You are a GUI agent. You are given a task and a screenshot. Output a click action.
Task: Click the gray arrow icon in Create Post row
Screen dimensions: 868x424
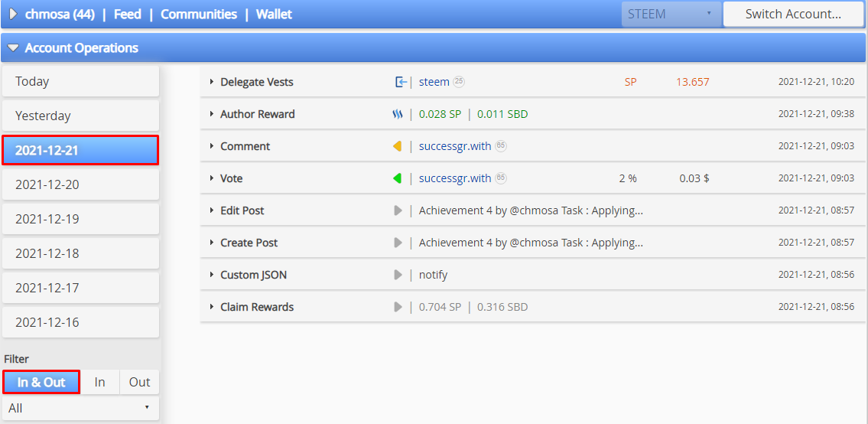(x=398, y=243)
